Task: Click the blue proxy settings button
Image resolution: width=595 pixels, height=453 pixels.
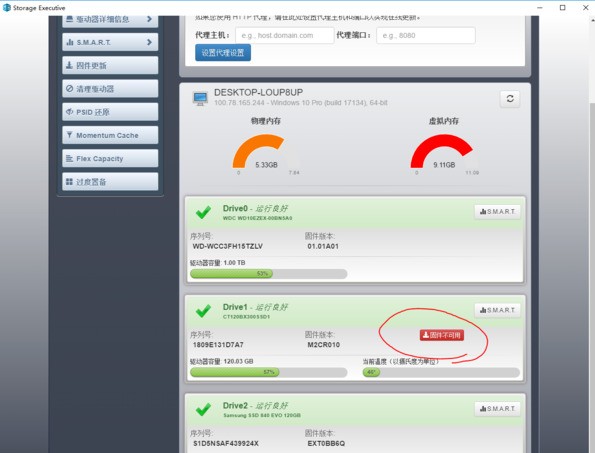Action: tap(223, 53)
